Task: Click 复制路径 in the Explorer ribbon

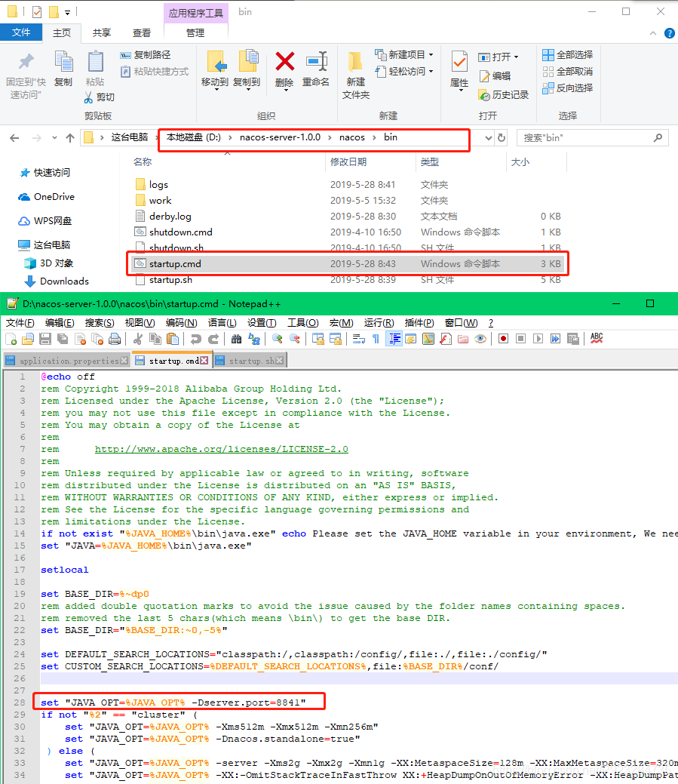Action: point(146,54)
